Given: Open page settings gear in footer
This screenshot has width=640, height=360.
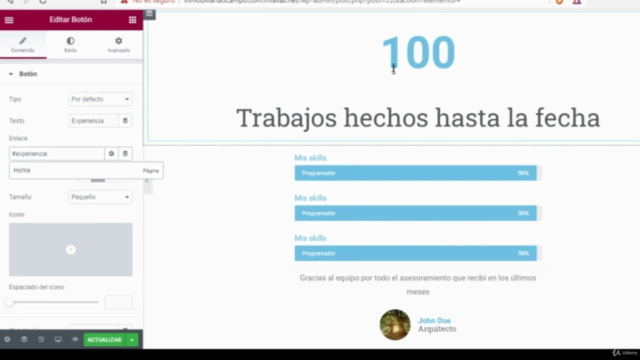Looking at the screenshot, I should [7, 340].
